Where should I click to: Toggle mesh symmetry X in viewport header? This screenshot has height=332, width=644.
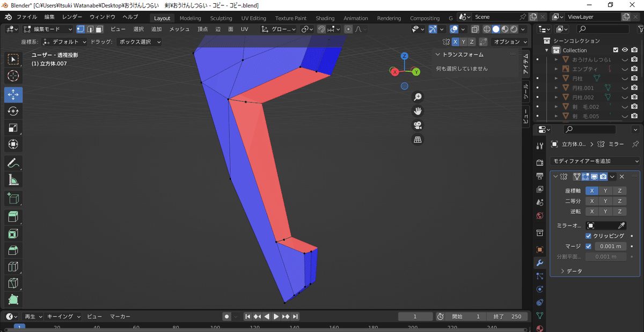tap(455, 42)
